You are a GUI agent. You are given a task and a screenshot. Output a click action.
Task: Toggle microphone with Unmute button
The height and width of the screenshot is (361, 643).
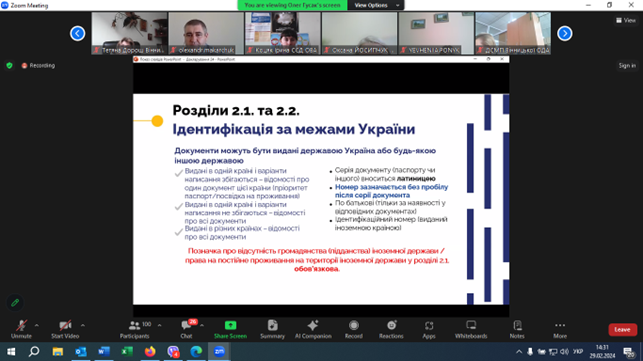pos(21,329)
